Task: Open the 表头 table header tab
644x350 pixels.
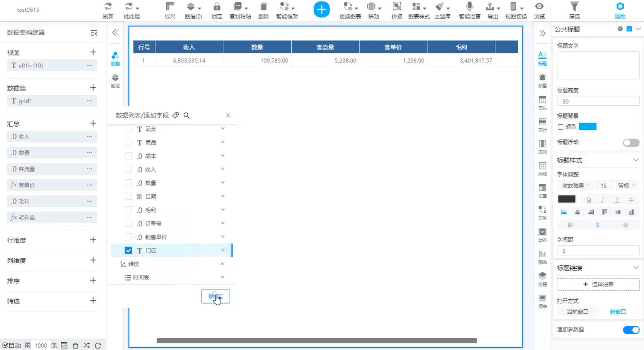Action: (x=542, y=103)
